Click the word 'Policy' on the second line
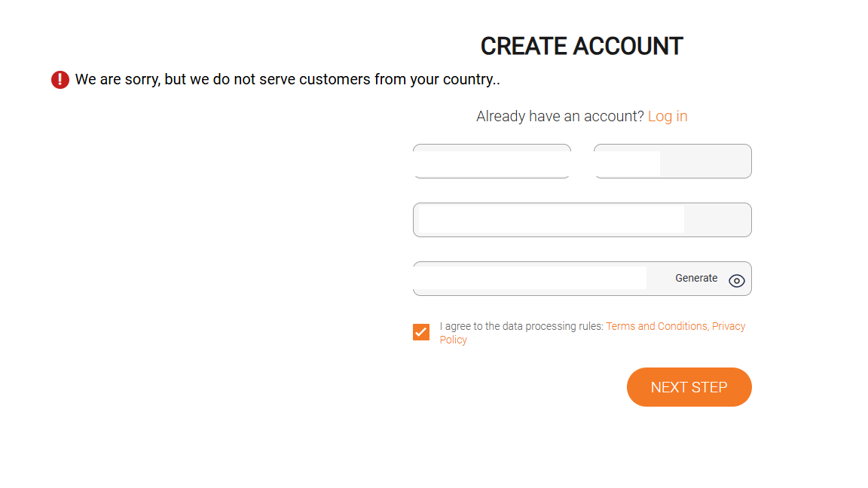The height and width of the screenshot is (488, 868). click(x=454, y=340)
